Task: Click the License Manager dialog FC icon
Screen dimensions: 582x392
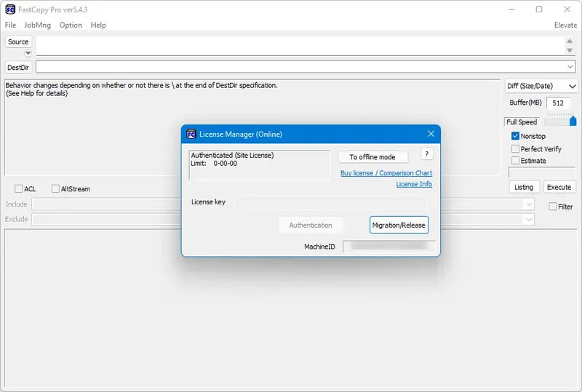Action: click(191, 134)
